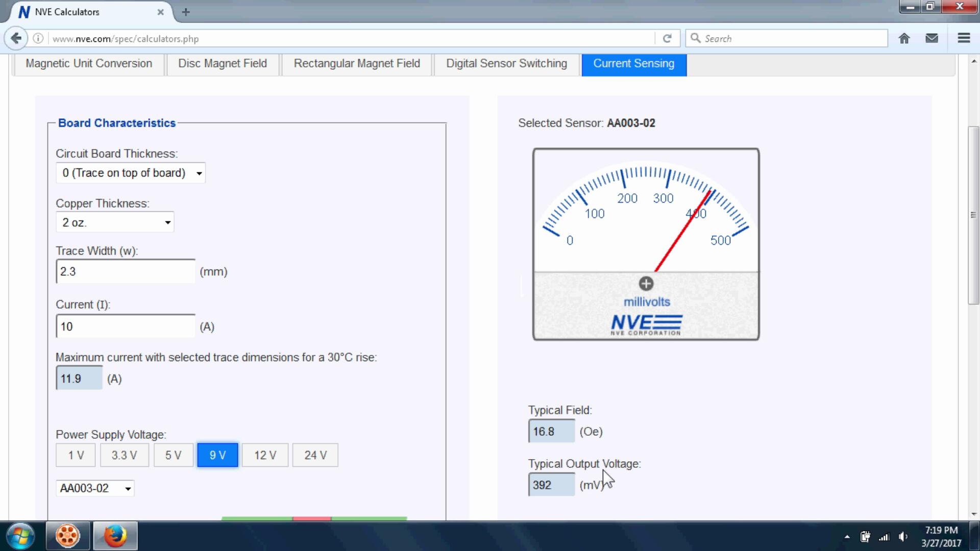Viewport: 980px width, 551px height.
Task: Click the plus icon on the millivolt meter
Action: (646, 284)
